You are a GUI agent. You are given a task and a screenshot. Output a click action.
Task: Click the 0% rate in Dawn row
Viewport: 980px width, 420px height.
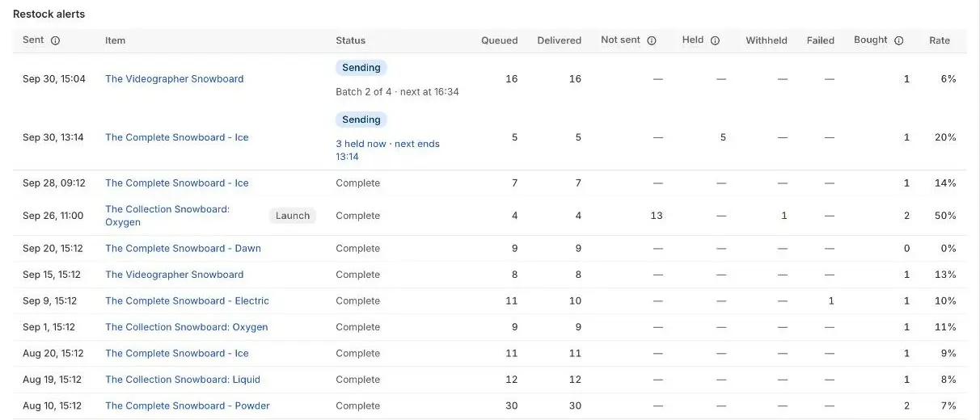(948, 249)
